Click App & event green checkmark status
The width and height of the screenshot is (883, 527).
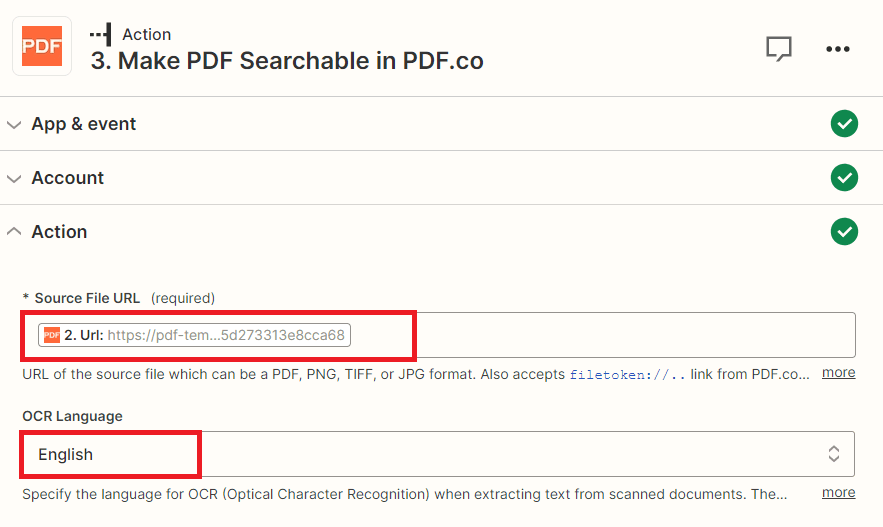(x=844, y=123)
